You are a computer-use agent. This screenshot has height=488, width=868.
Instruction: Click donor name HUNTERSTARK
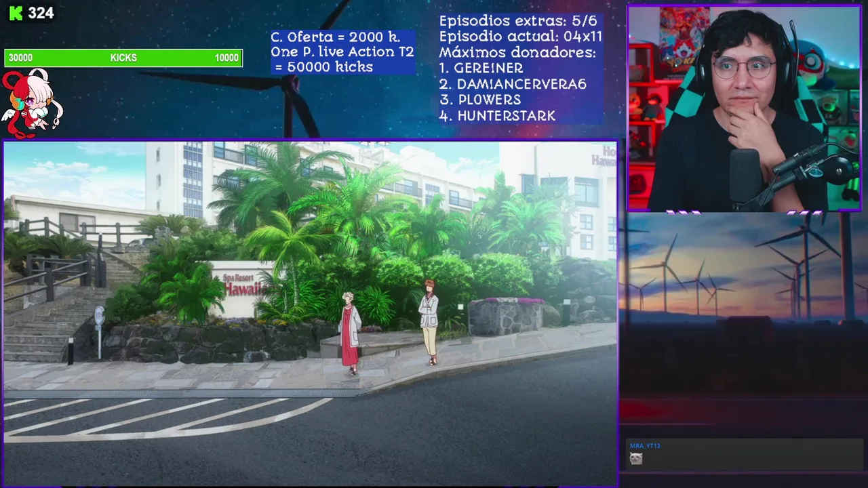[506, 115]
